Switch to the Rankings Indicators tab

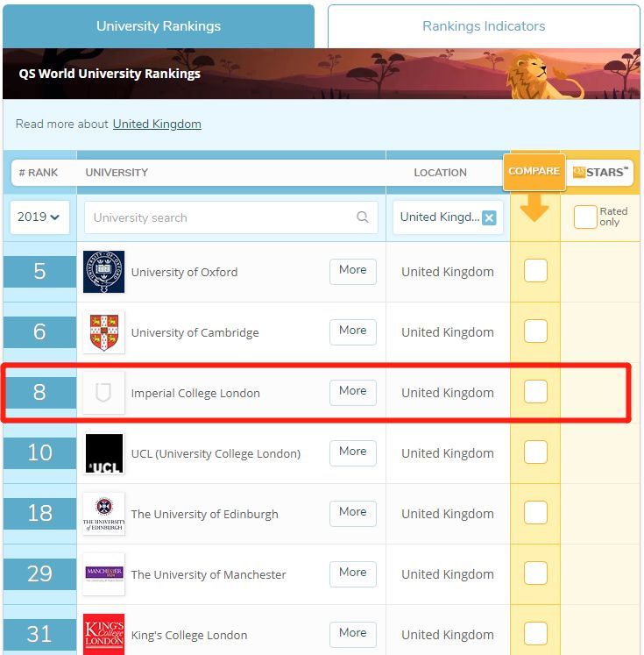[x=484, y=26]
